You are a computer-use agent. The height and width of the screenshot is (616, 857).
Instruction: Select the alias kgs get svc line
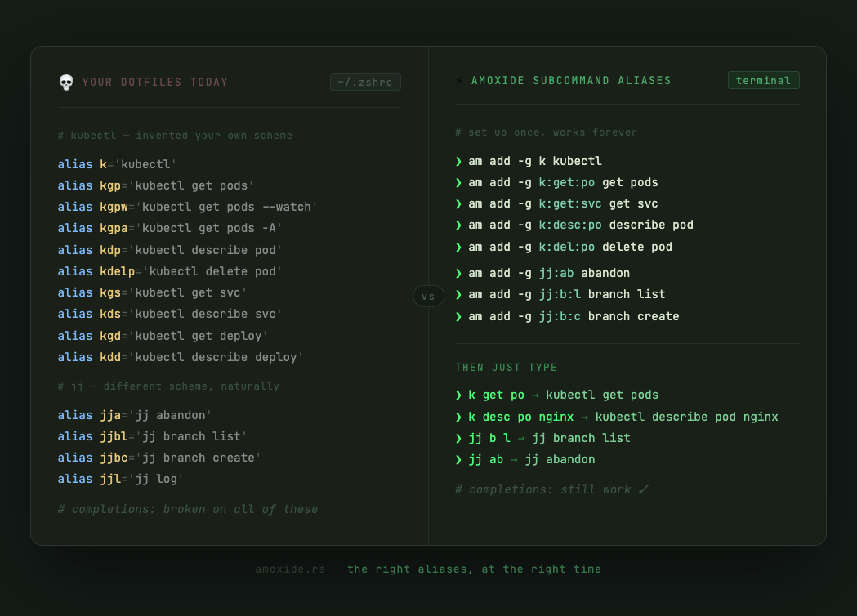152,293
